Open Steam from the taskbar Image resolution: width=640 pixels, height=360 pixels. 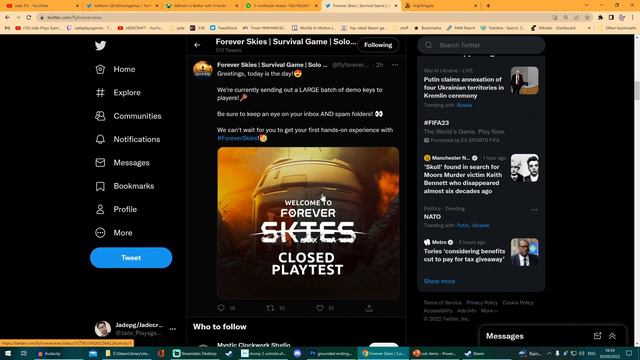(474, 353)
